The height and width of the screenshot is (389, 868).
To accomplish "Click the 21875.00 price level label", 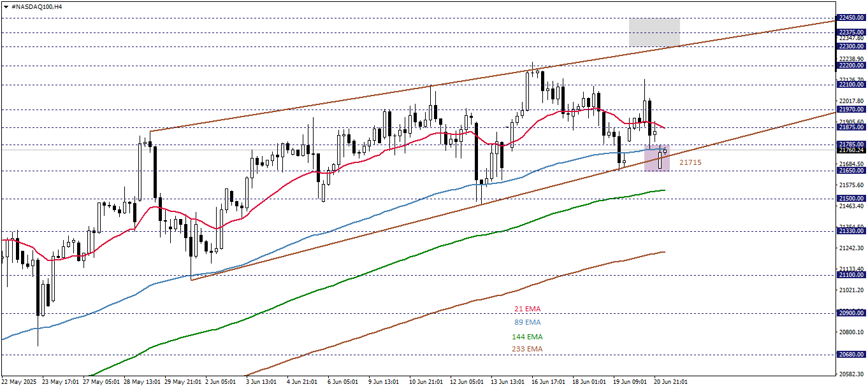I will pyautogui.click(x=851, y=127).
